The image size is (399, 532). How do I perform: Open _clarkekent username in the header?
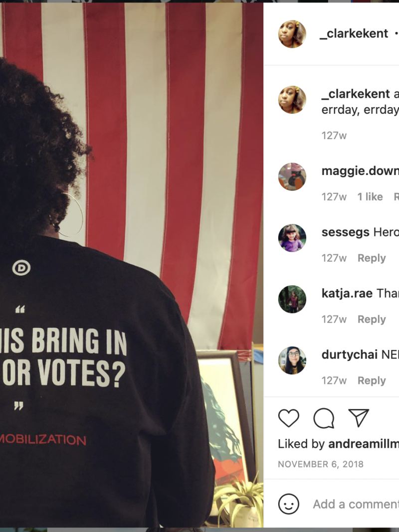(354, 33)
